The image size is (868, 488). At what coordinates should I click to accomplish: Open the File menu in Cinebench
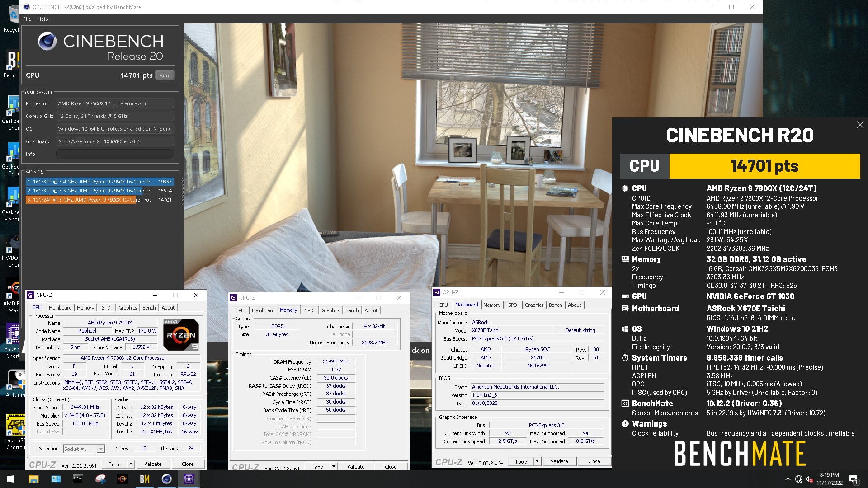pos(27,19)
